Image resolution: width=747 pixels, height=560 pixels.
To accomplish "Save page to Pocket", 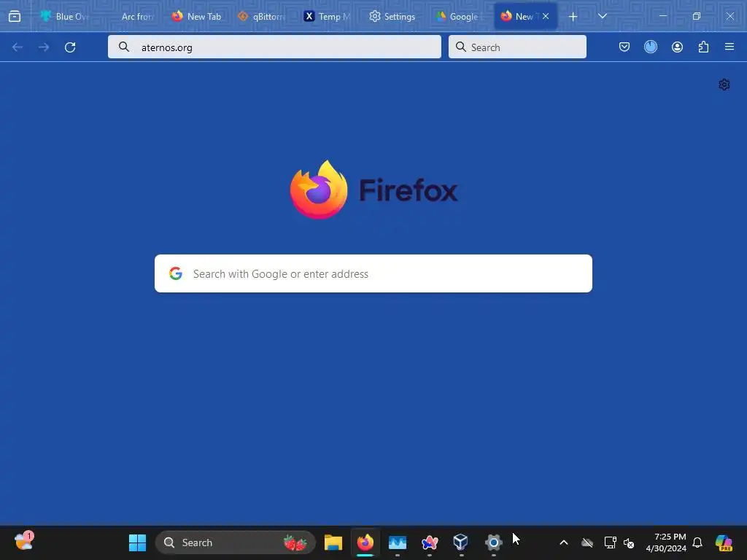I will pyautogui.click(x=624, y=47).
